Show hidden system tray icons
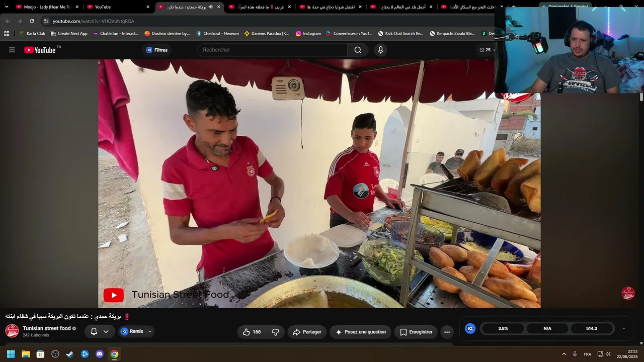Viewport: 644px width, 362px height. pyautogui.click(x=564, y=354)
